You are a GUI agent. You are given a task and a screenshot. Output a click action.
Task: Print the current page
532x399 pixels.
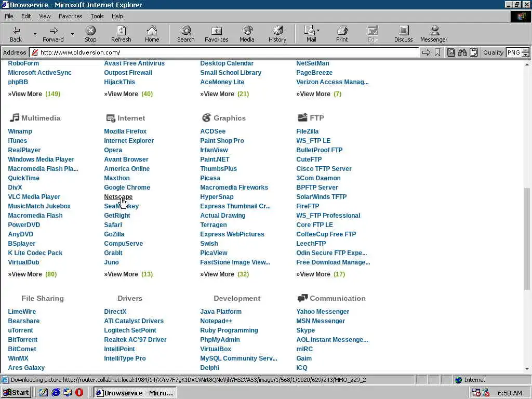click(342, 34)
